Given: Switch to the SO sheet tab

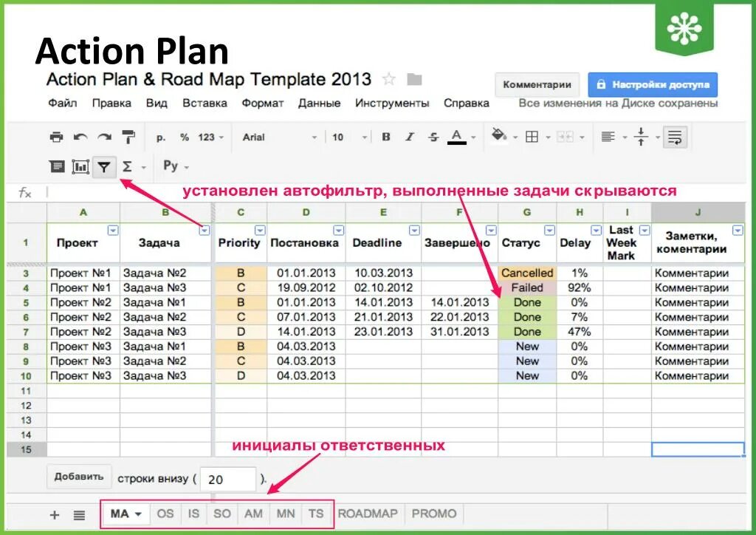Looking at the screenshot, I should coord(222,514).
